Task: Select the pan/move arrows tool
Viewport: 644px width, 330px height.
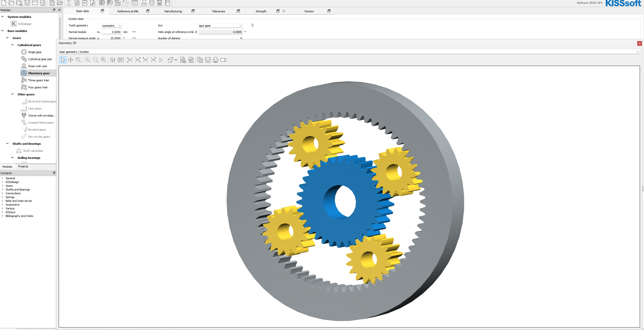Action: [x=71, y=60]
